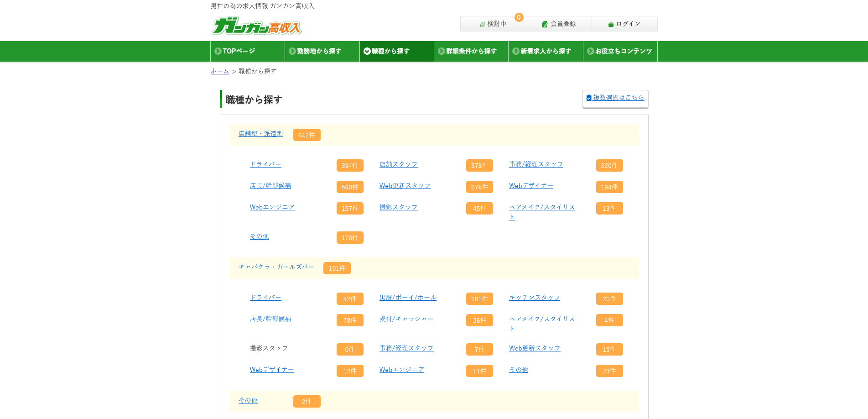The width and height of the screenshot is (868, 419).
Task: Click the ログイン button
Action: [624, 24]
